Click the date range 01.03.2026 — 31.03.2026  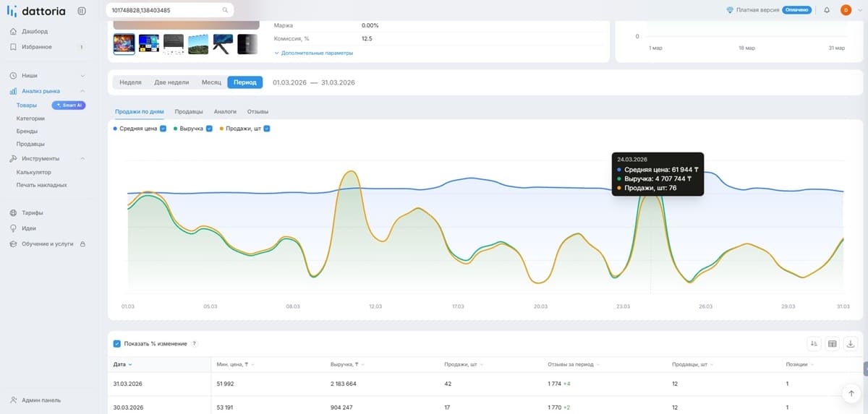coord(314,82)
